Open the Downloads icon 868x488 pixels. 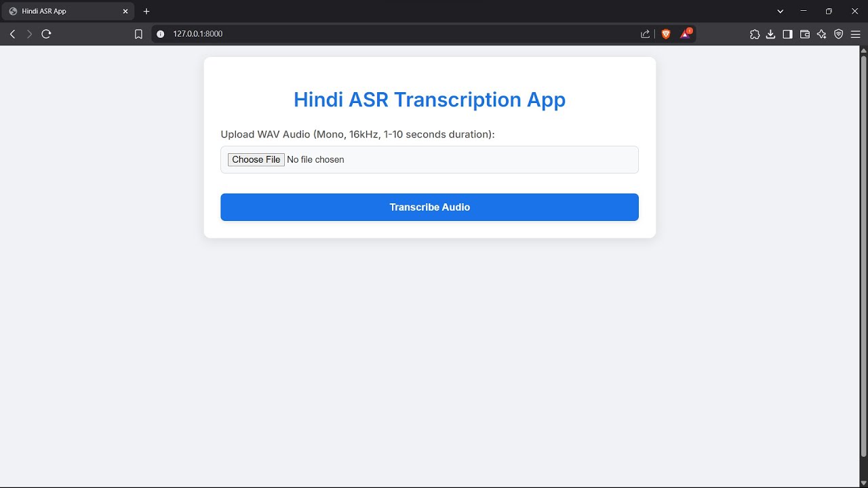[771, 34]
